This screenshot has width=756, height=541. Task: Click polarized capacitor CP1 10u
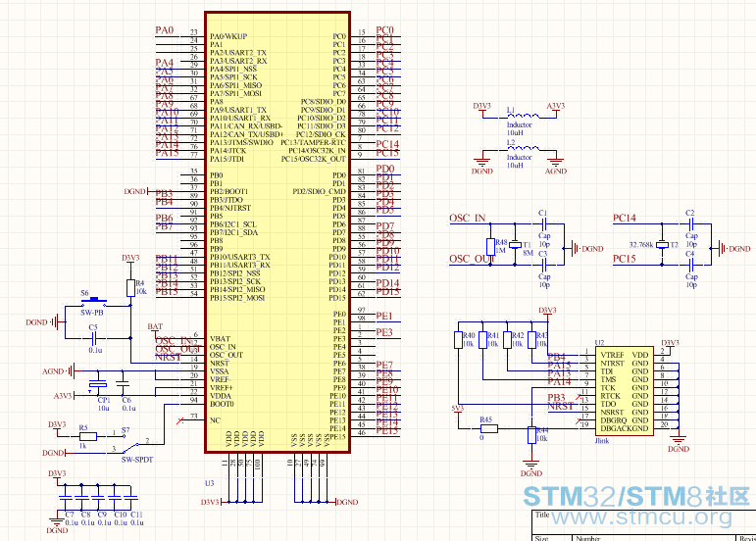pyautogui.click(x=98, y=384)
